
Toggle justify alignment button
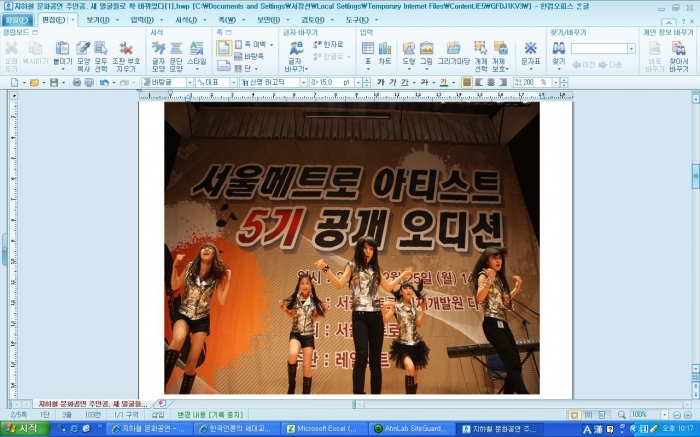point(467,83)
